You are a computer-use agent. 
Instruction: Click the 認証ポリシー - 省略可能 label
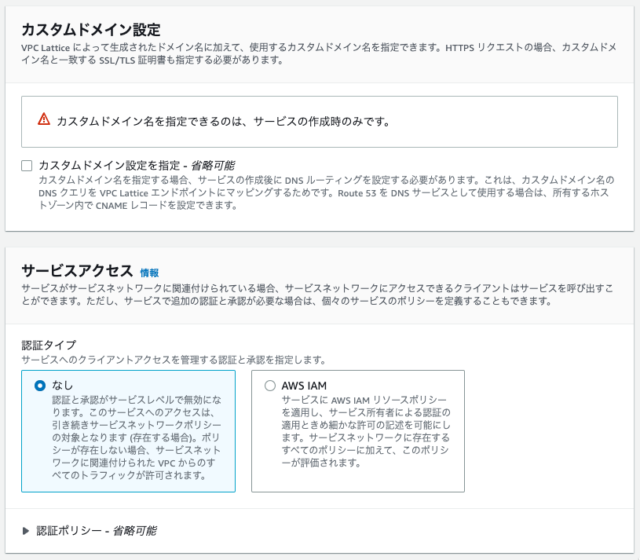coord(96,531)
